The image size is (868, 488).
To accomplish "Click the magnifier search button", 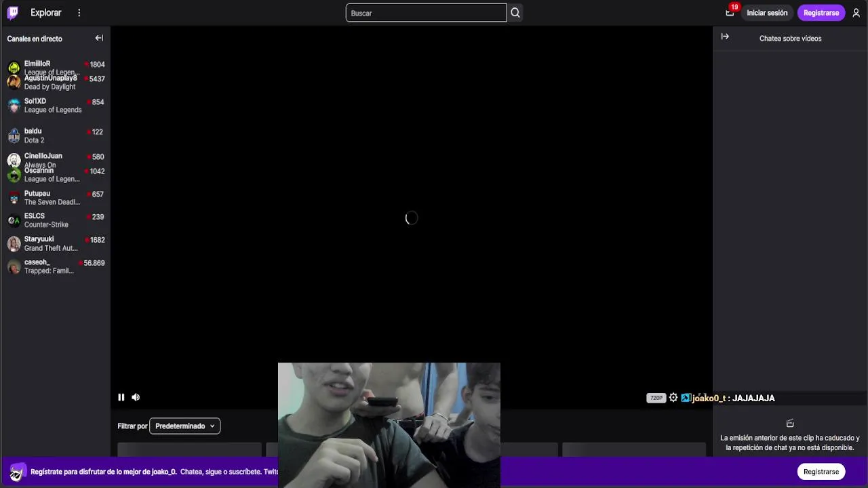I will pyautogui.click(x=515, y=13).
